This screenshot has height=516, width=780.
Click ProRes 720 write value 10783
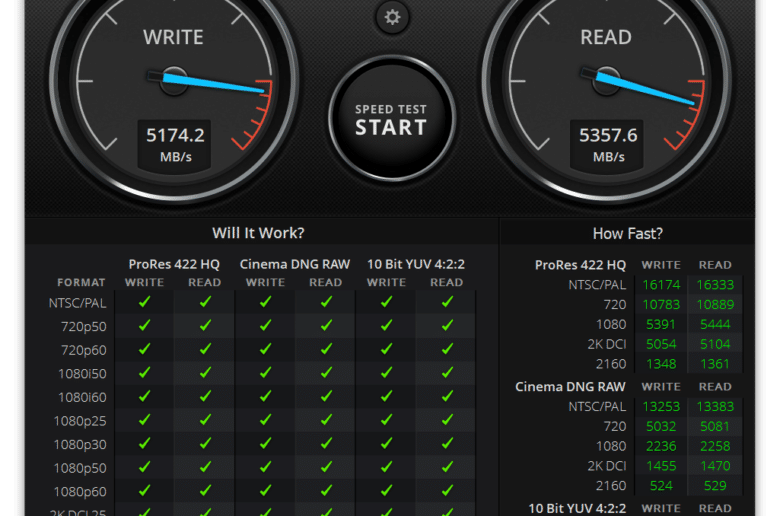pos(661,305)
